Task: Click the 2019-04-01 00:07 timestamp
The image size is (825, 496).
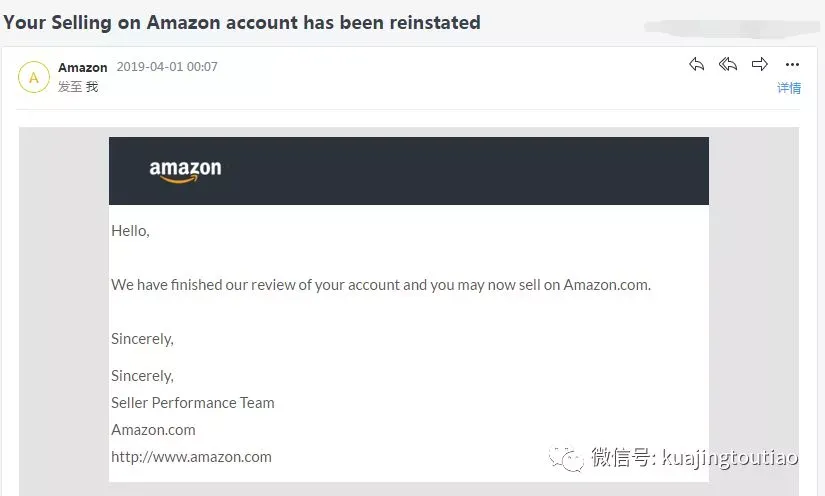Action: [x=167, y=67]
